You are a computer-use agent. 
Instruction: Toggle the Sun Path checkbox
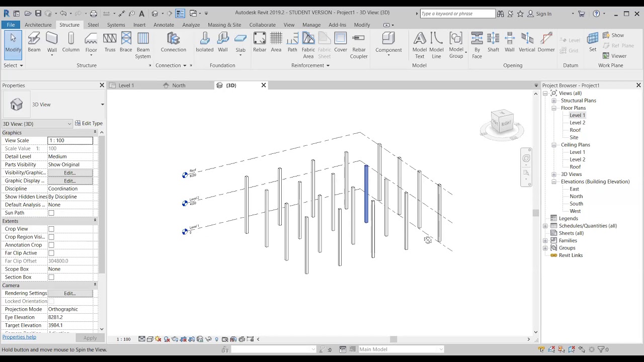[x=51, y=213]
